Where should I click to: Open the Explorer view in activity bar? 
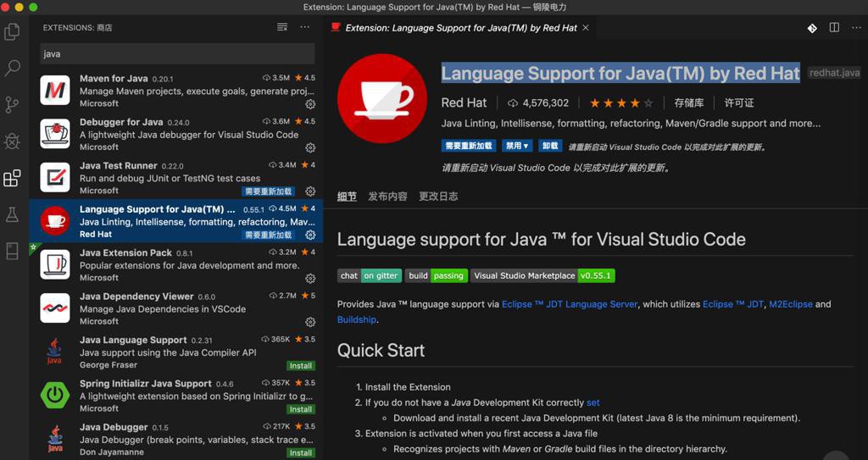pyautogui.click(x=12, y=31)
